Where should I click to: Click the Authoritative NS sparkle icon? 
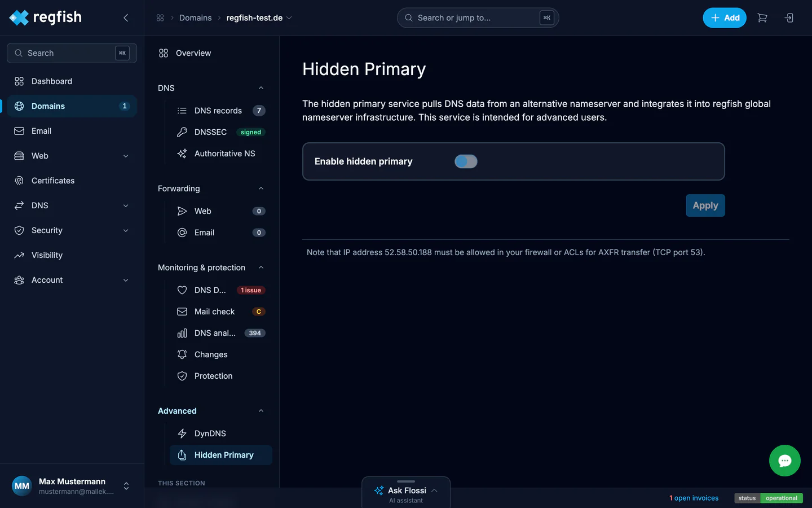pos(182,154)
